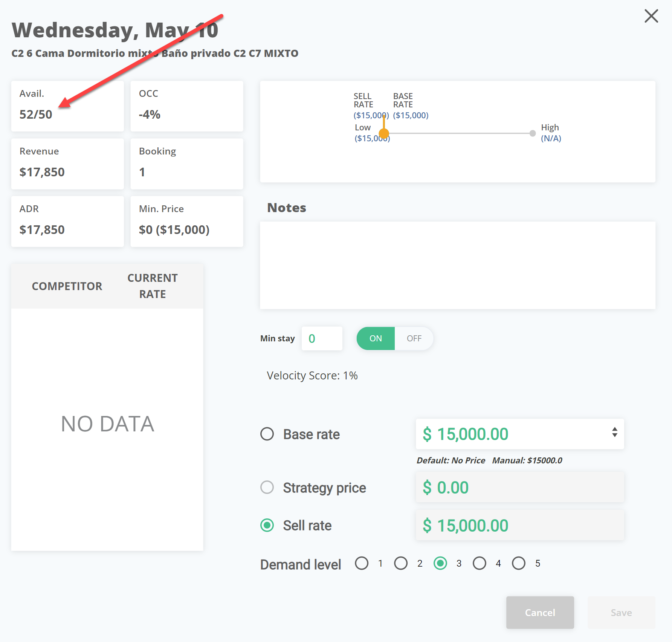
Task: Click the gray High end slider point
Action: click(x=532, y=133)
